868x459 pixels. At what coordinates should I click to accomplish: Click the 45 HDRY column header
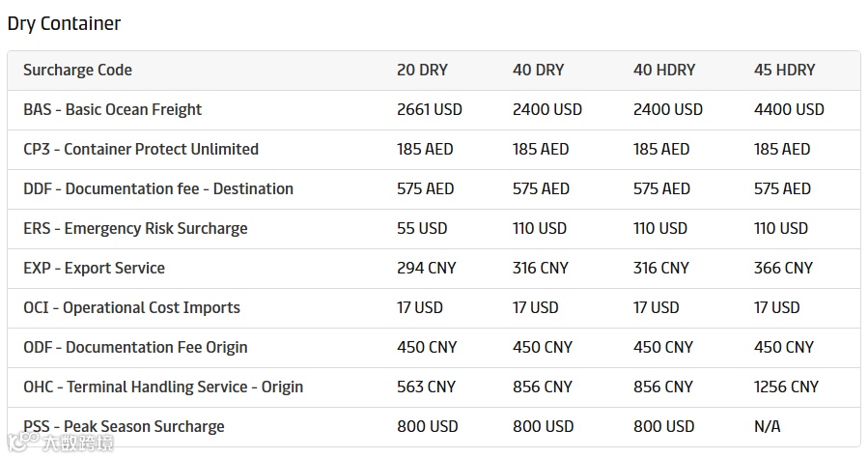[784, 70]
